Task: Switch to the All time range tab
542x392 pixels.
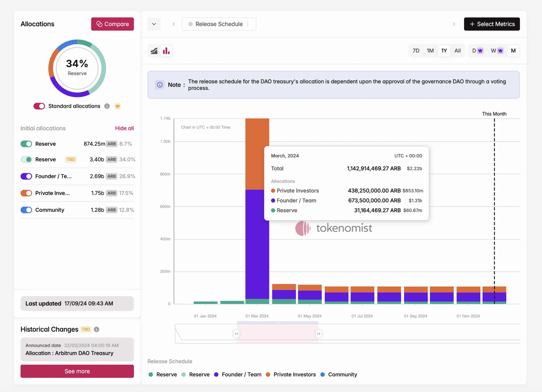Action: point(457,51)
